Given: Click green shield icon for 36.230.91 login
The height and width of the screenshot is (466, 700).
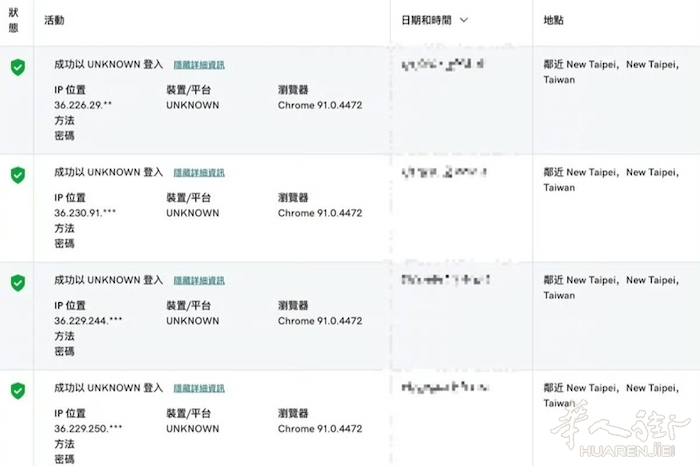Looking at the screenshot, I should tap(18, 175).
